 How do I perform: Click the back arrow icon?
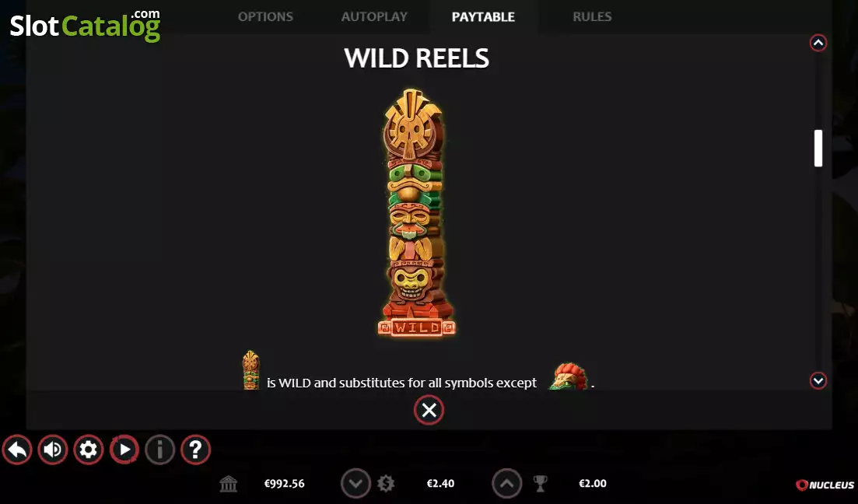click(x=17, y=450)
